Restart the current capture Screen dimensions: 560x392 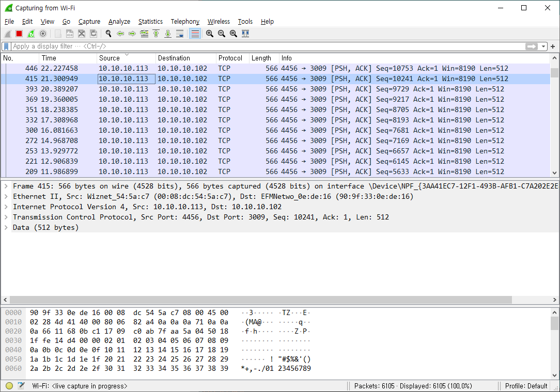click(x=31, y=34)
